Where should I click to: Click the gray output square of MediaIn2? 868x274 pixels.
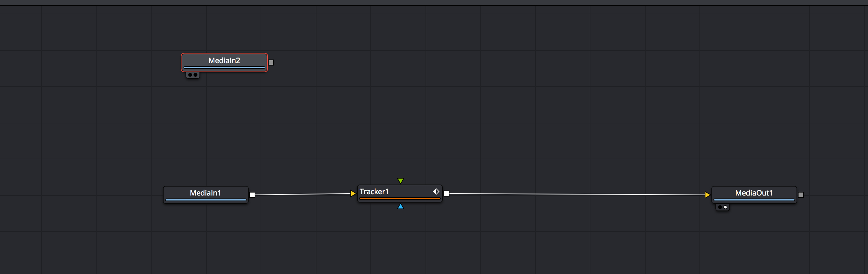(x=271, y=63)
